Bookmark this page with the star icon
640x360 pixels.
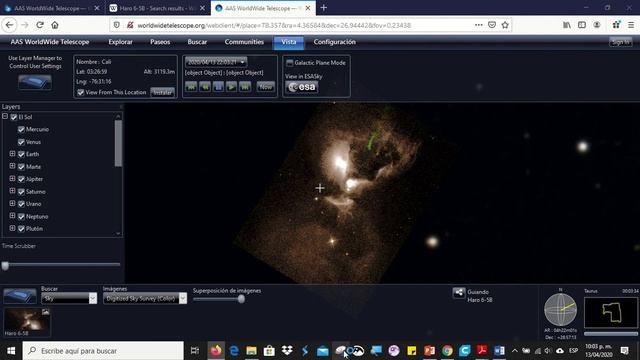[505, 25]
